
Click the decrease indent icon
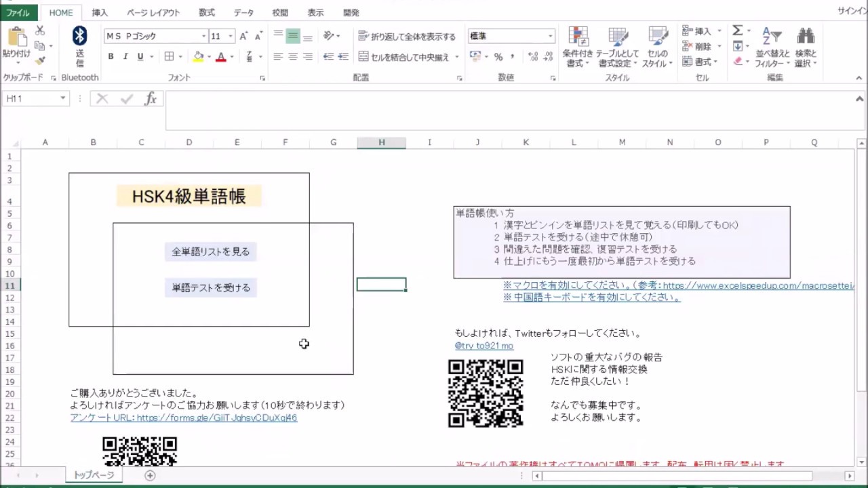point(328,56)
